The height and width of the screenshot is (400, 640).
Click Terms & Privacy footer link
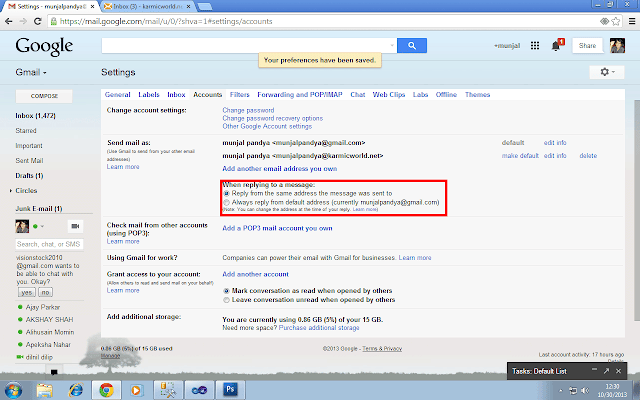pos(382,349)
